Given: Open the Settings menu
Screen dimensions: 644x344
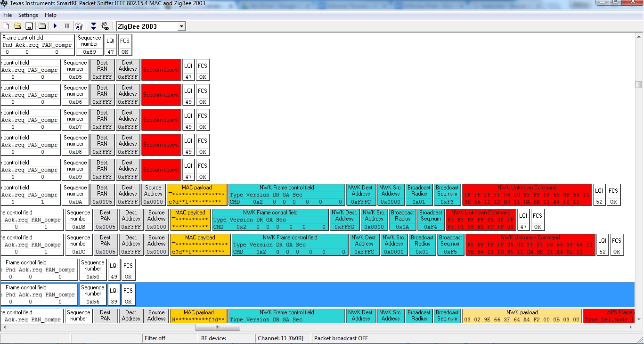Looking at the screenshot, I should (x=28, y=15).
